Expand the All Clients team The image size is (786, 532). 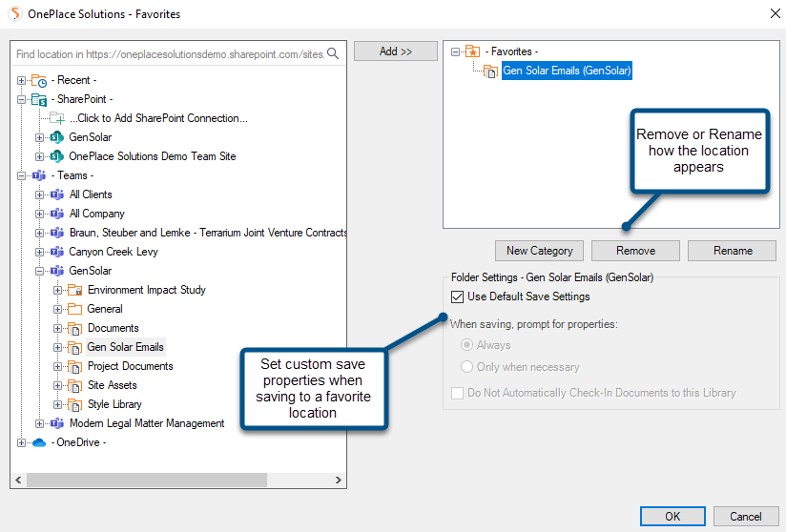39,194
